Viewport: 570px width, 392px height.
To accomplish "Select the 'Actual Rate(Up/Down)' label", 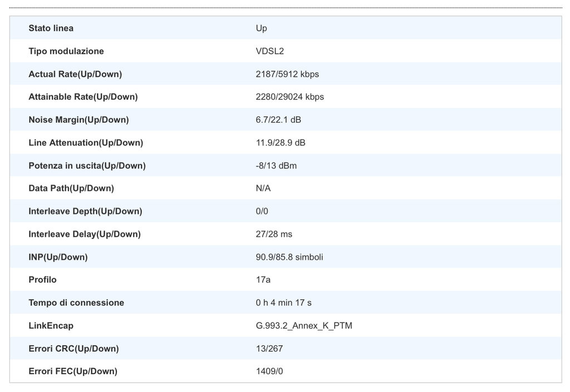I will [75, 74].
